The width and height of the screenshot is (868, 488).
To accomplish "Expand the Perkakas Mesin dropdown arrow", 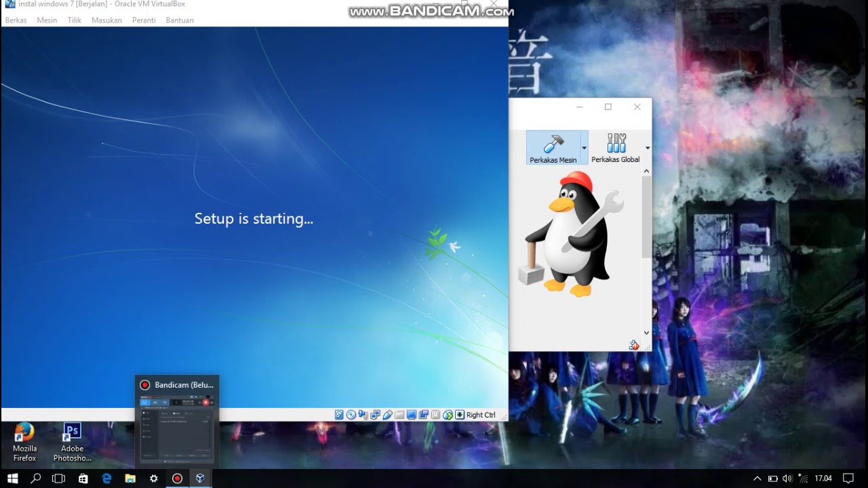I will (x=584, y=148).
